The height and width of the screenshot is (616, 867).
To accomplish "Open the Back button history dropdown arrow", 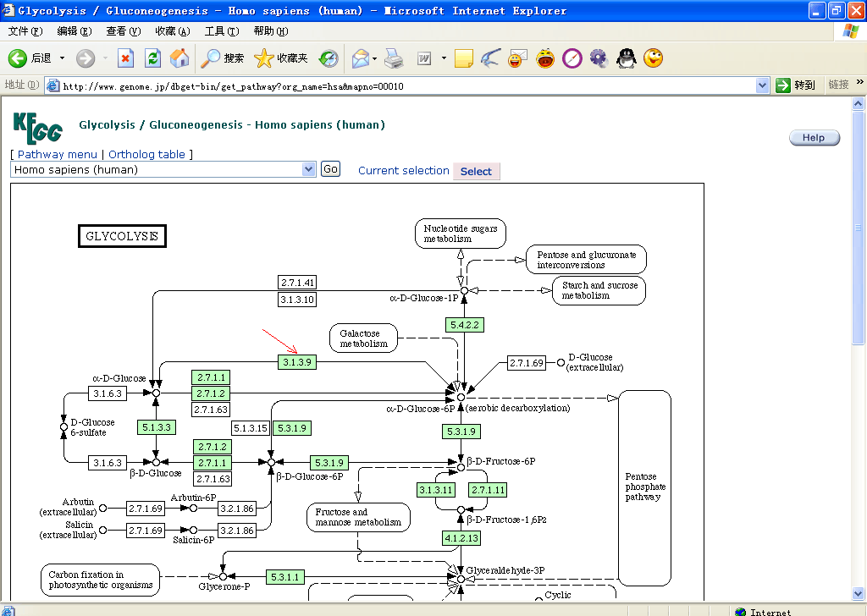I will (x=62, y=58).
